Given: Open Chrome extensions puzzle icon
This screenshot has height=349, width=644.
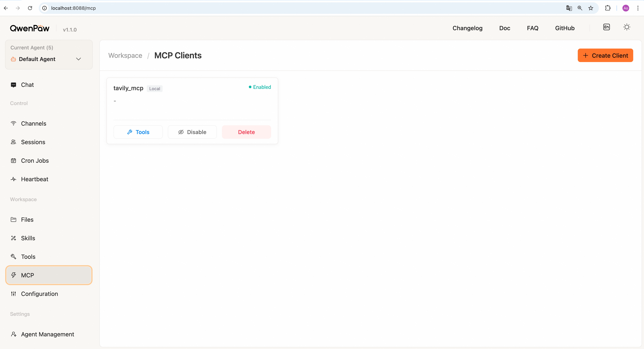Looking at the screenshot, I should (607, 8).
